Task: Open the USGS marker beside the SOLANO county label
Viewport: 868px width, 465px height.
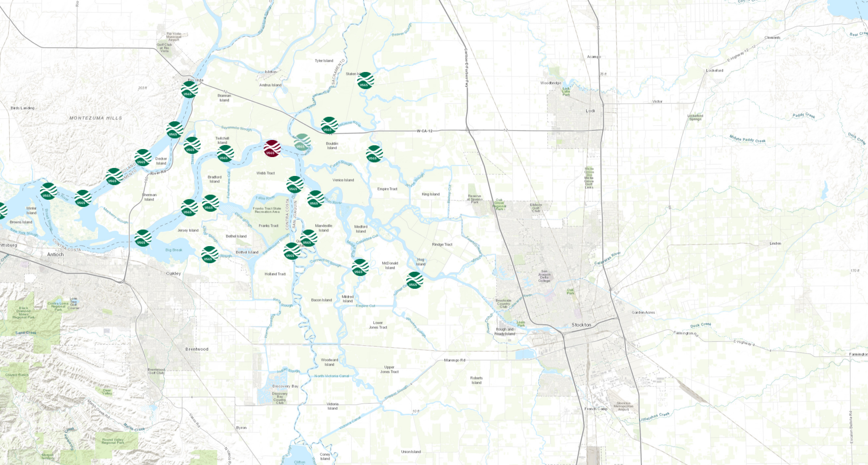Action: pos(114,177)
